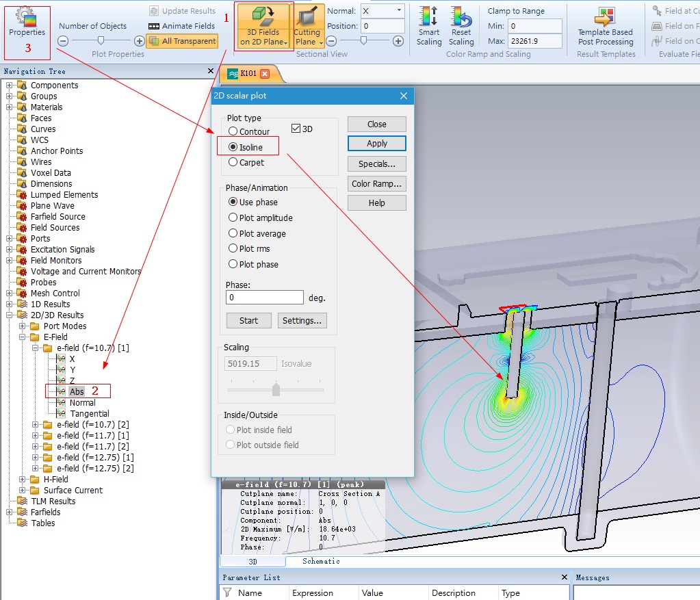Screen dimensions: 700x600
Task: Click Animate Fields icon
Action: (182, 26)
